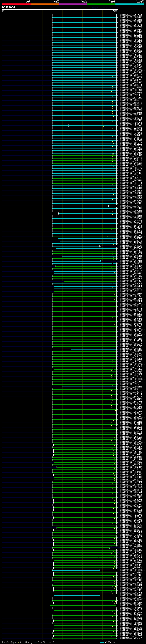Select the UniRef100_Q9M1X4 label
146x644 pixels.
coord(131,633)
